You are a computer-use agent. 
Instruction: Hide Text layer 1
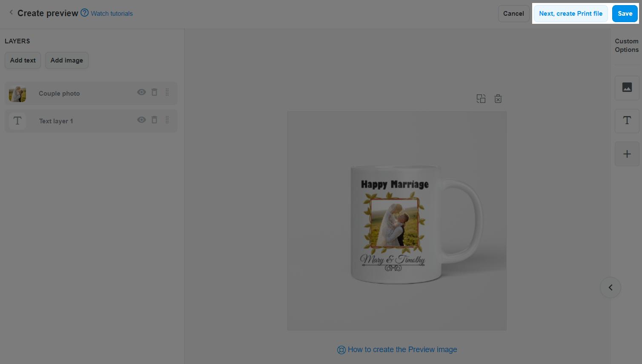pyautogui.click(x=141, y=120)
